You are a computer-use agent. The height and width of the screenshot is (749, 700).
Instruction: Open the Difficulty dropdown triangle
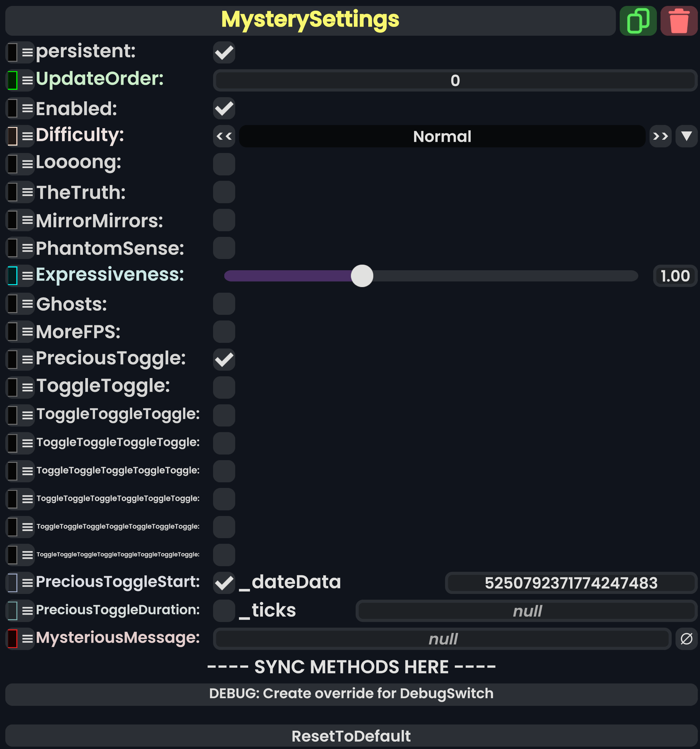[686, 136]
